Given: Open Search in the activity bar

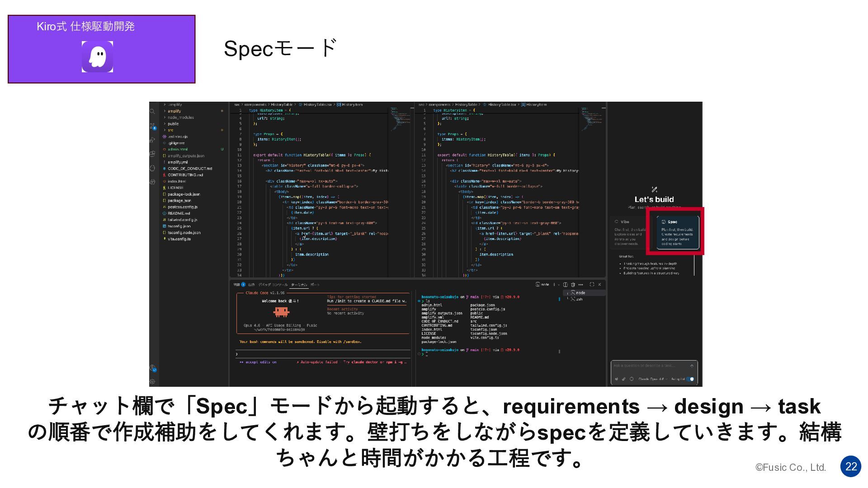Looking at the screenshot, I should pyautogui.click(x=152, y=111).
